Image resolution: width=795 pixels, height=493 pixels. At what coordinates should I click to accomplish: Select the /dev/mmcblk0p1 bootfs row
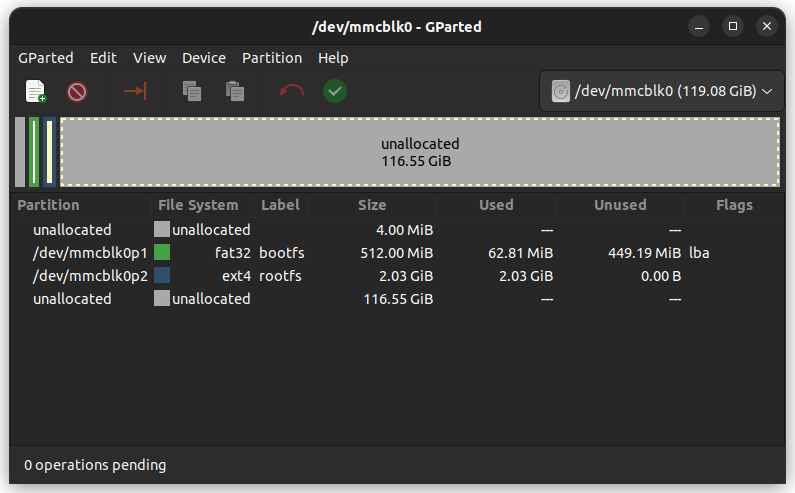pyautogui.click(x=398, y=253)
